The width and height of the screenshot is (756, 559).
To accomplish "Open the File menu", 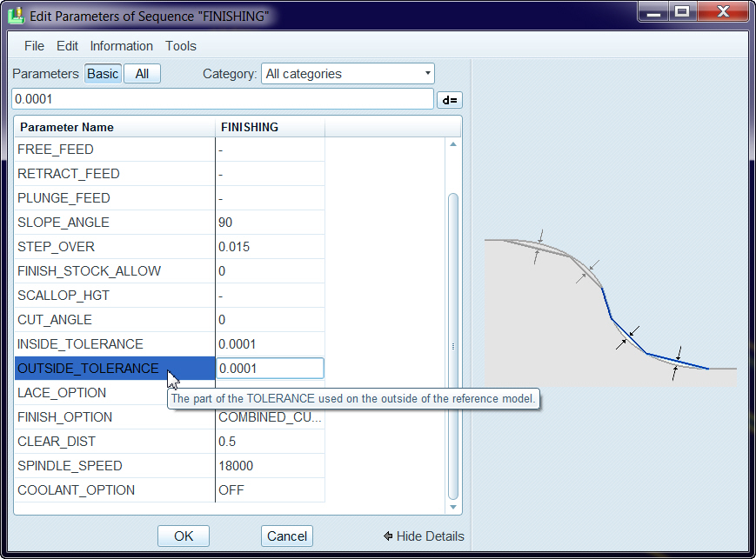I will click(x=34, y=46).
